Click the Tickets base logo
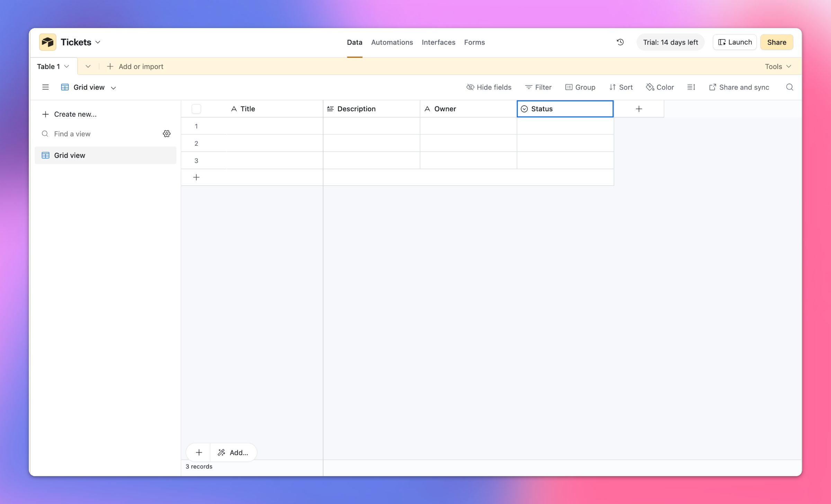The image size is (831, 504). click(x=47, y=42)
